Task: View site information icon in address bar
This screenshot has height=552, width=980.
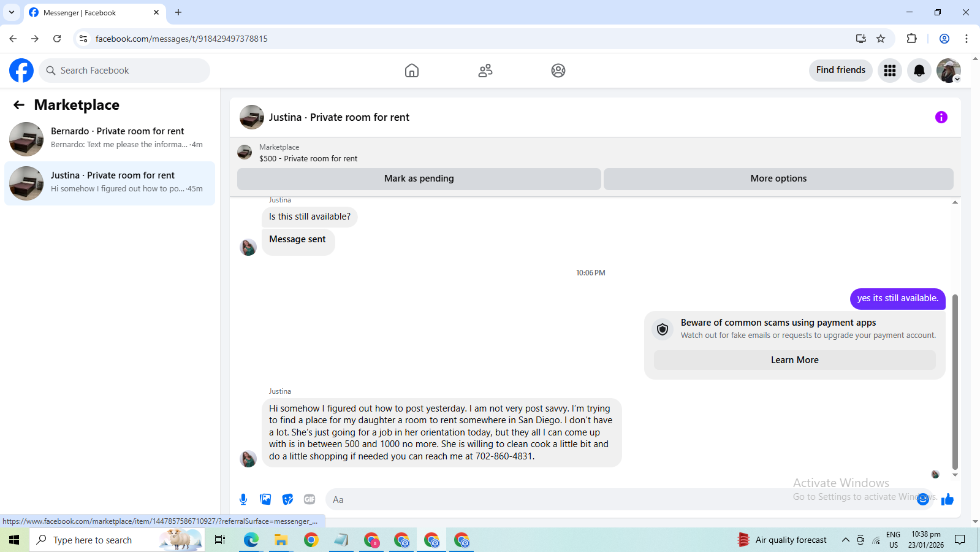Action: [83, 39]
